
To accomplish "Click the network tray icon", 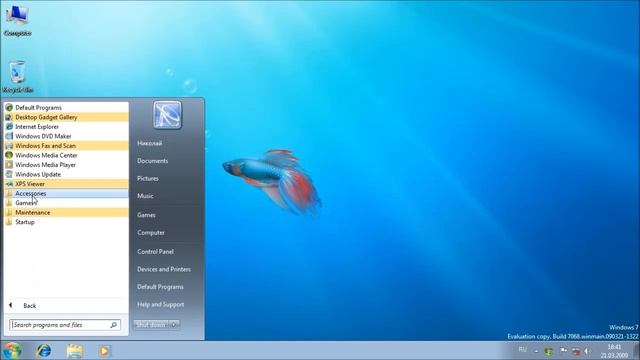I will click(576, 351).
